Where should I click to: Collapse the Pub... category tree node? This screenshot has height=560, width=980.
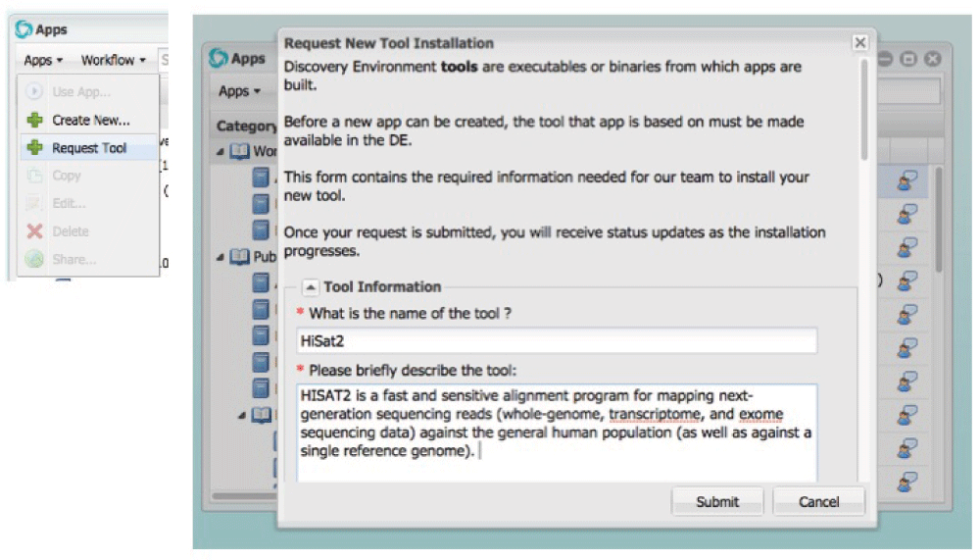point(221,258)
